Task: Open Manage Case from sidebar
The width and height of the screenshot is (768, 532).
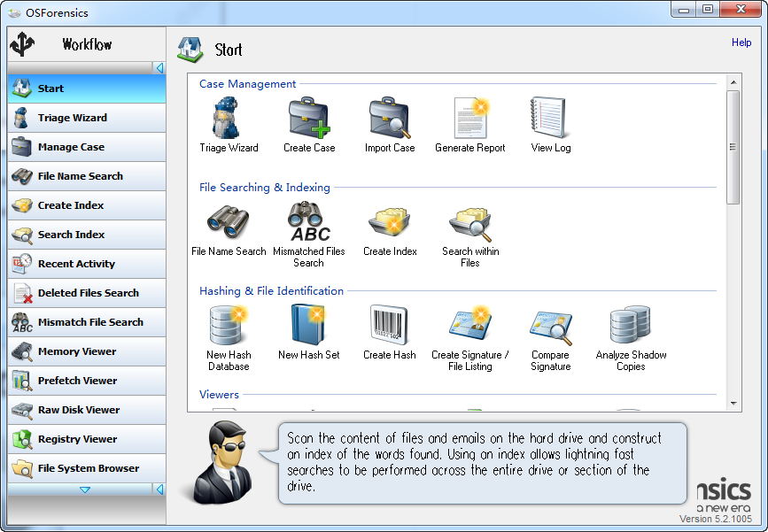Action: tap(87, 147)
